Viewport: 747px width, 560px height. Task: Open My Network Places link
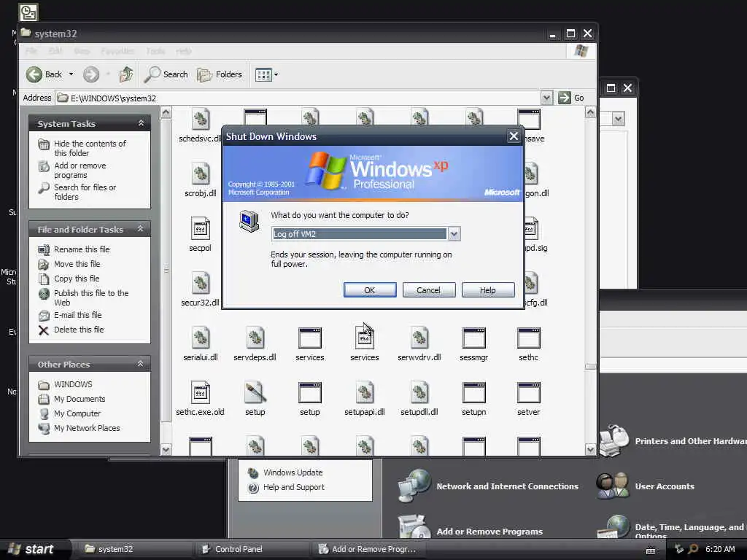[87, 428]
